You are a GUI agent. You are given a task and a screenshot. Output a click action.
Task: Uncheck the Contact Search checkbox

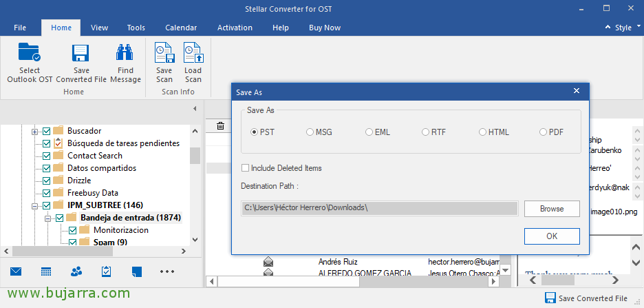[46, 156]
